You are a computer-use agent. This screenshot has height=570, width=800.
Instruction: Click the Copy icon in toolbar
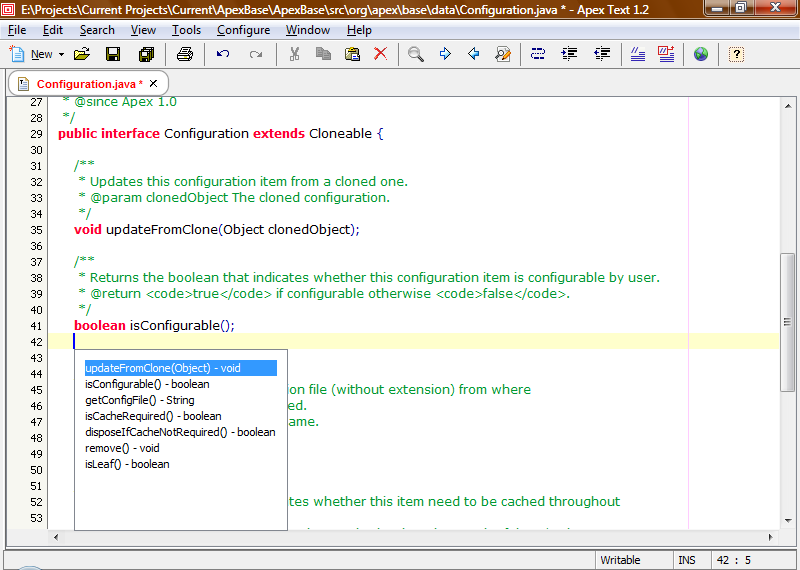coord(323,54)
